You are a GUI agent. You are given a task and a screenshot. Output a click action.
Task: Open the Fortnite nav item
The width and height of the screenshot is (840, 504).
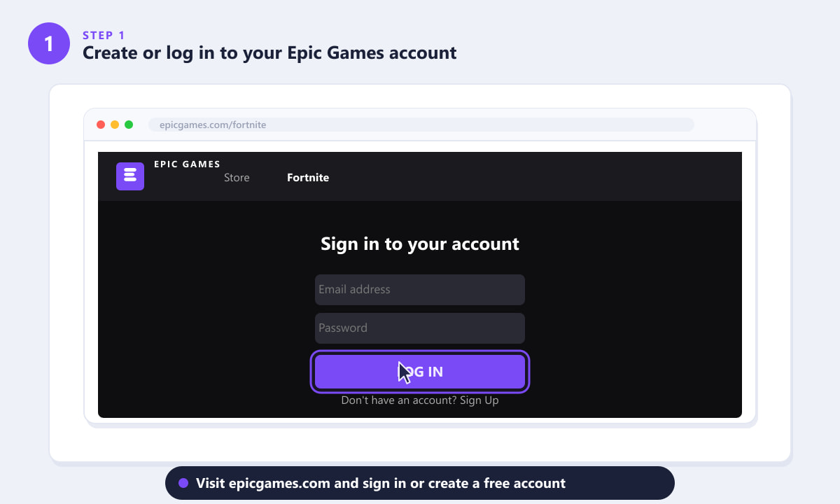pos(308,178)
